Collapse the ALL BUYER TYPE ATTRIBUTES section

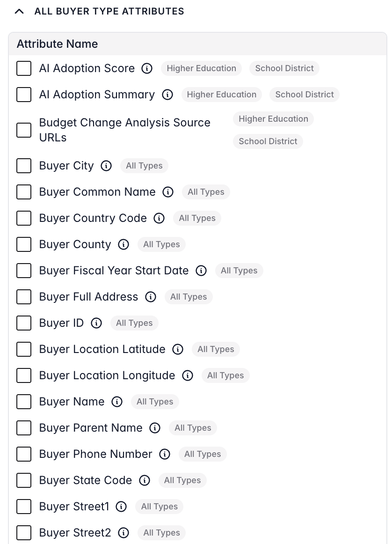(x=19, y=11)
